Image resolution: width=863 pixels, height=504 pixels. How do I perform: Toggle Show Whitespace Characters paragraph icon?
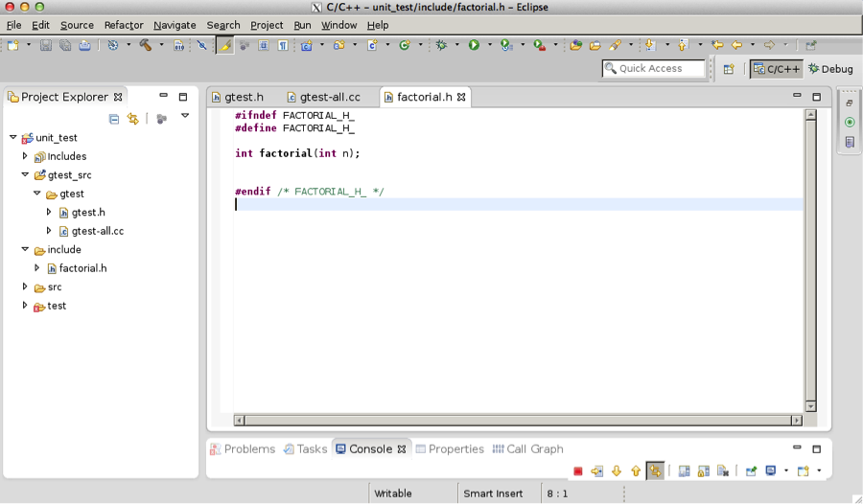point(282,45)
